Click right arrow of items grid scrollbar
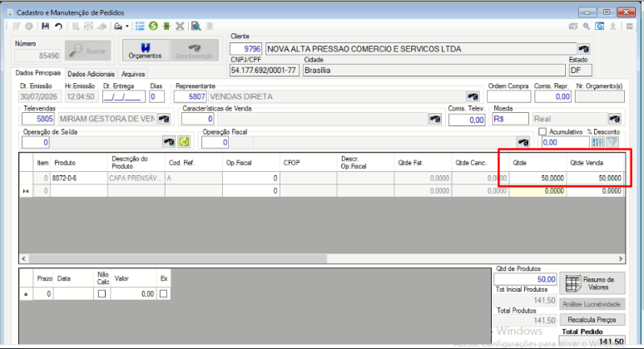Image resolution: width=644 pixels, height=349 pixels. 620,258
